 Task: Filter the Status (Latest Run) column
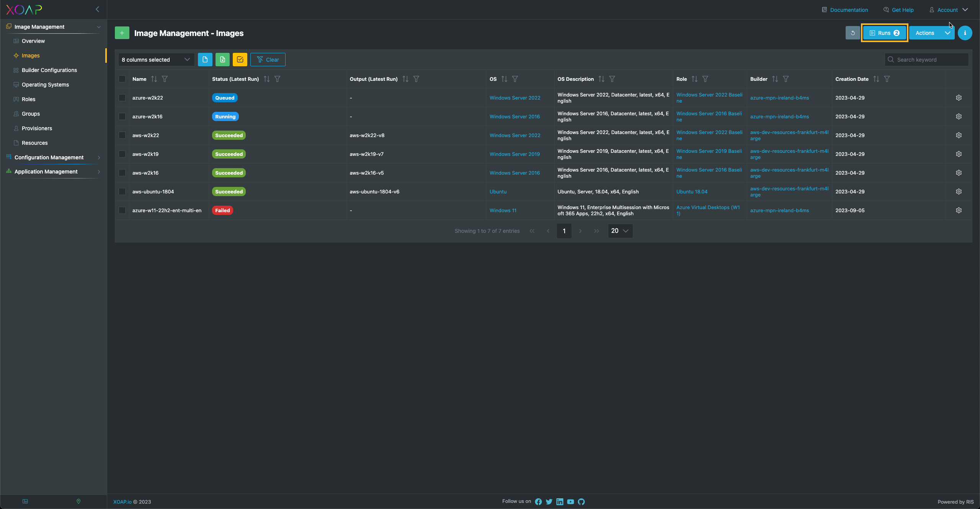click(x=277, y=79)
